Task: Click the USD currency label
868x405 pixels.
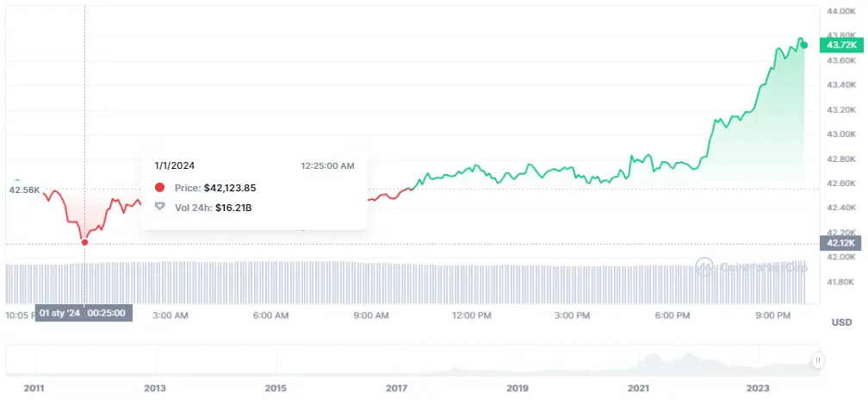Action: [x=840, y=322]
